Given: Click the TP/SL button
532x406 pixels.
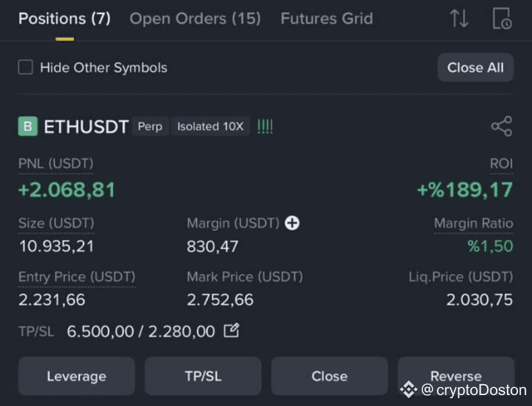Looking at the screenshot, I should [x=203, y=376].
